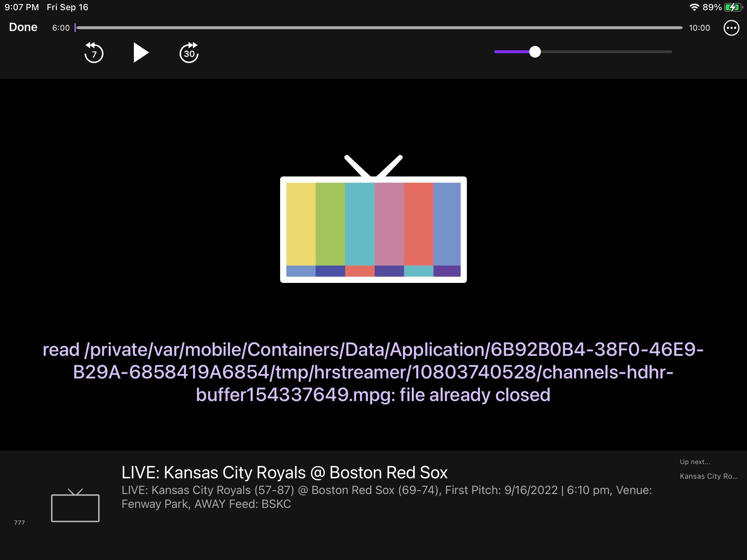The width and height of the screenshot is (747, 560).
Task: Click the 10:00 end time label
Action: click(699, 28)
